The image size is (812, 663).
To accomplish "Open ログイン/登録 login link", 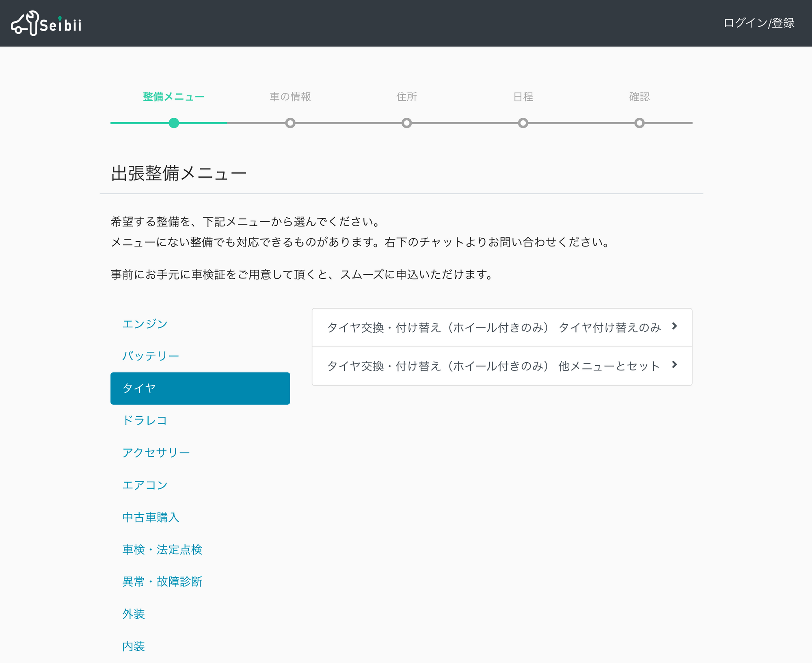I will pyautogui.click(x=759, y=23).
